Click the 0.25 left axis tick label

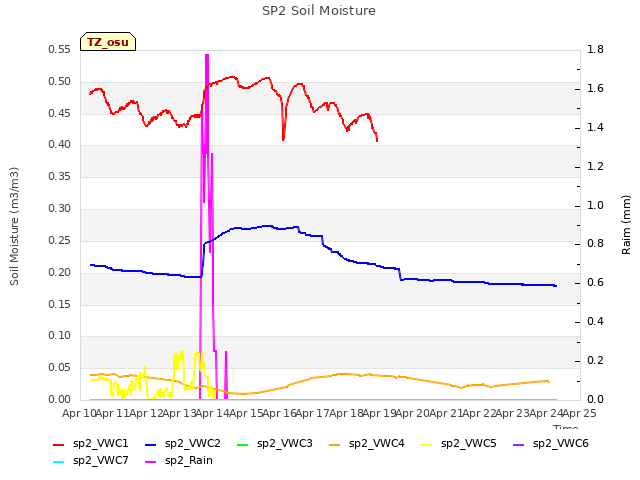[60, 240]
